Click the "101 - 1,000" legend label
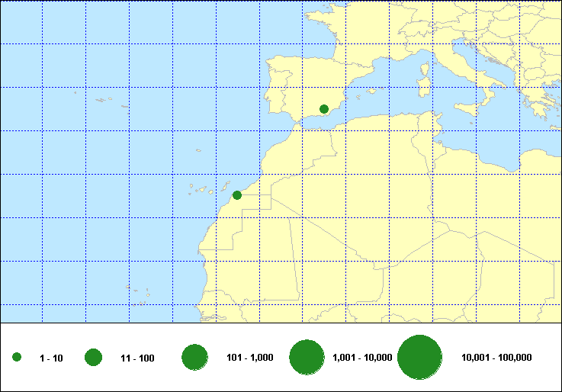Image resolution: width=562 pixels, height=392 pixels. tap(250, 358)
